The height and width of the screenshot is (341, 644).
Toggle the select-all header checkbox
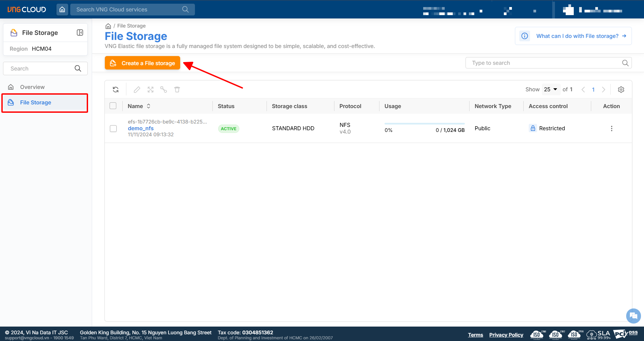[x=113, y=106]
